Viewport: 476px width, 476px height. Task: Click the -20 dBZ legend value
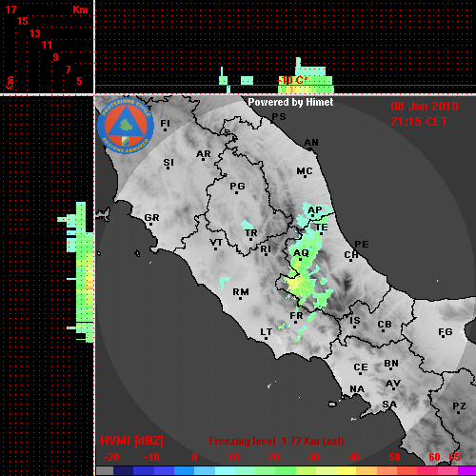click(111, 457)
